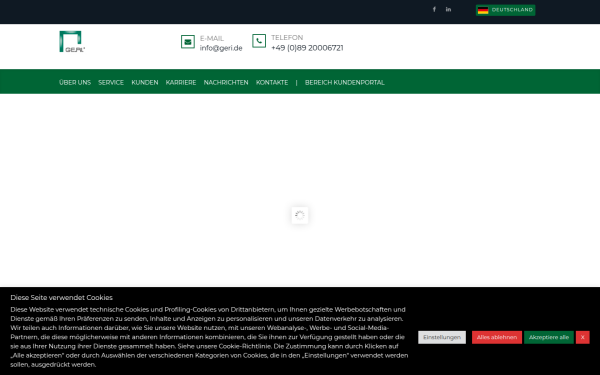
Task: Open cookie Einstellungen
Action: (442, 337)
